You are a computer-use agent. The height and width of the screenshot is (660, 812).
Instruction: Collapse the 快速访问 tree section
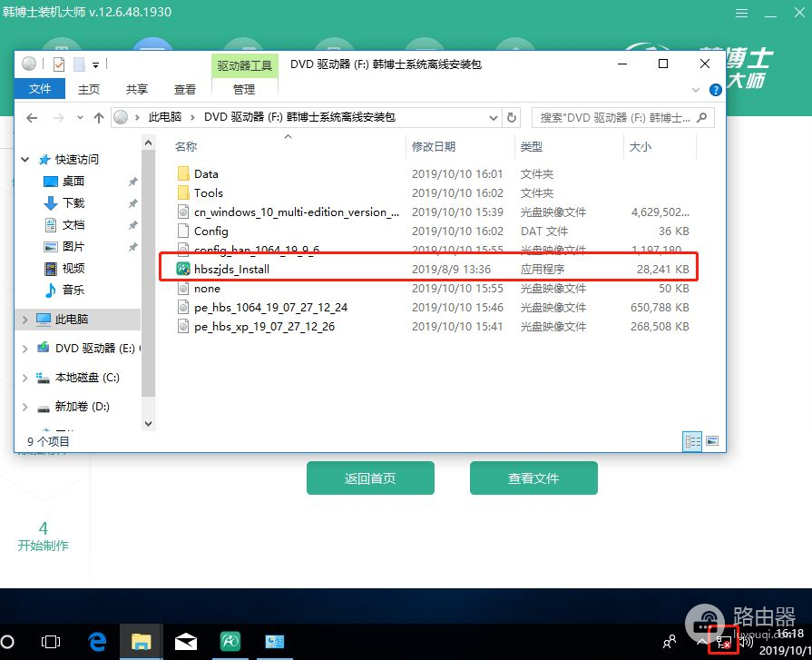coord(24,159)
